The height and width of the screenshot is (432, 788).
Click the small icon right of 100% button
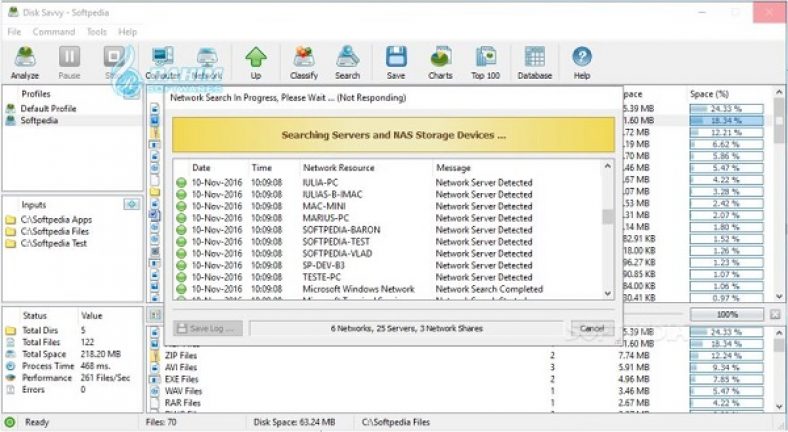point(775,315)
